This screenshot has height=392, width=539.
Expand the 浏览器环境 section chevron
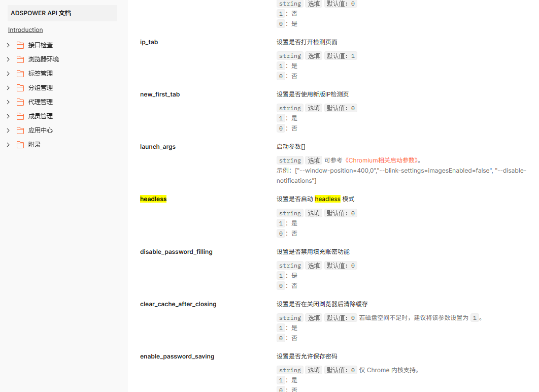[8, 59]
